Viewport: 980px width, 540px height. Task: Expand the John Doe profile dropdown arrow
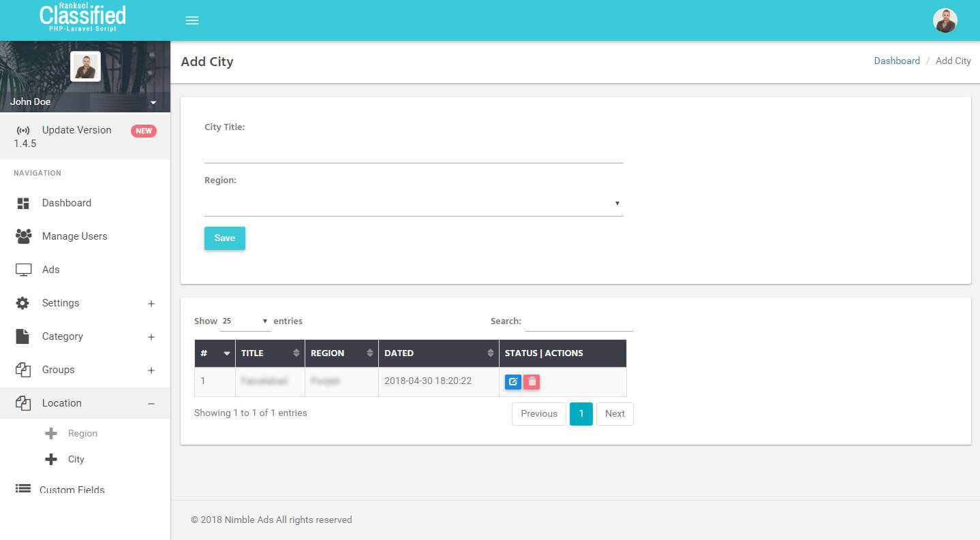[x=153, y=103]
